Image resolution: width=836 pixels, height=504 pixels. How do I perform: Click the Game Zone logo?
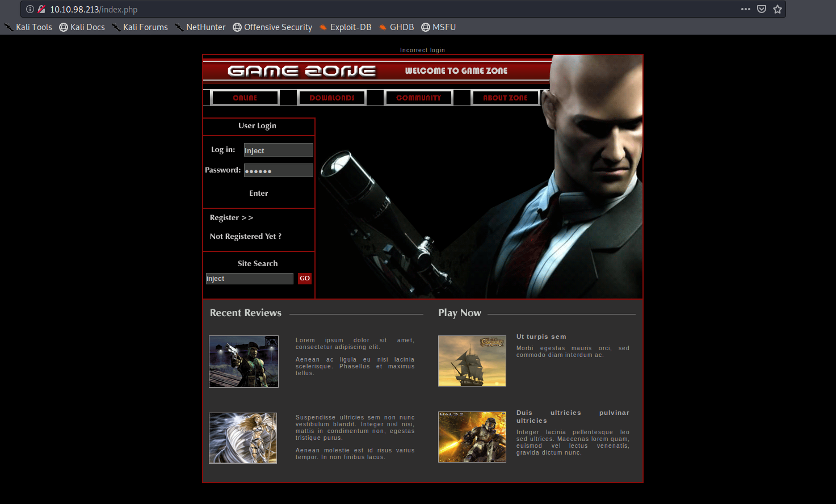click(301, 71)
